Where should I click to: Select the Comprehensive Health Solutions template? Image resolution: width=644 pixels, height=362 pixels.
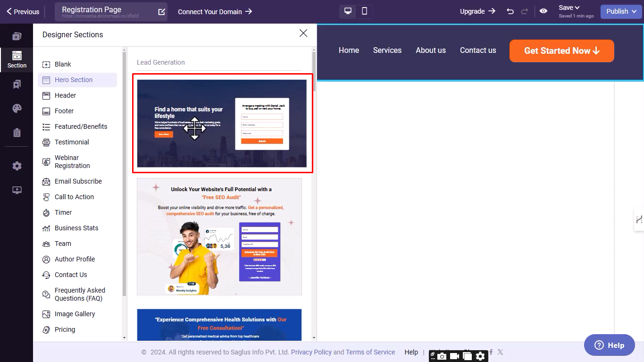[x=219, y=325]
